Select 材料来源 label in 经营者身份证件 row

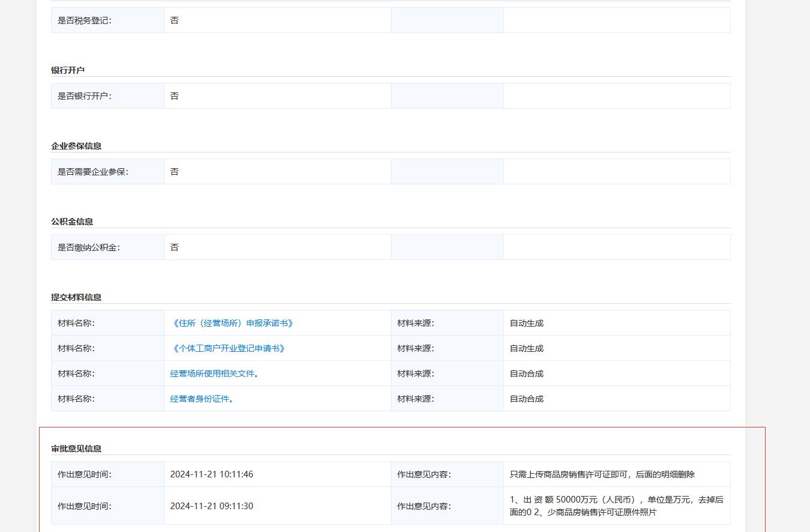[416, 399]
